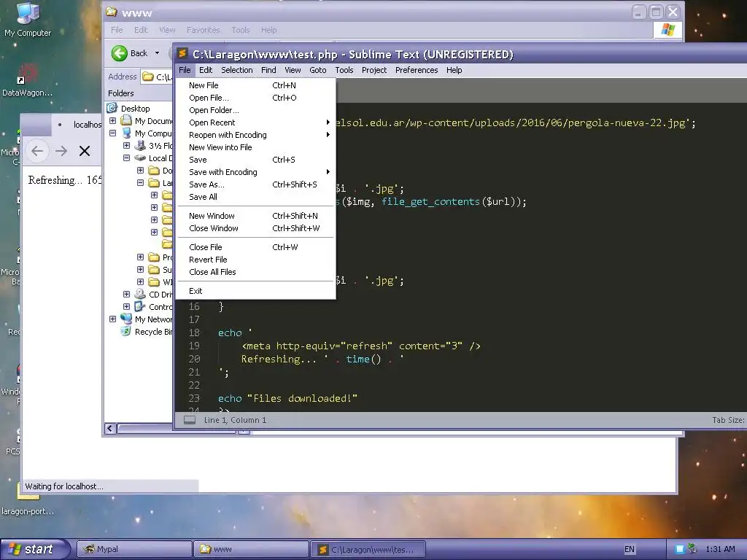The width and height of the screenshot is (747, 560).
Task: Choose Close Window menu entry
Action: (255, 228)
